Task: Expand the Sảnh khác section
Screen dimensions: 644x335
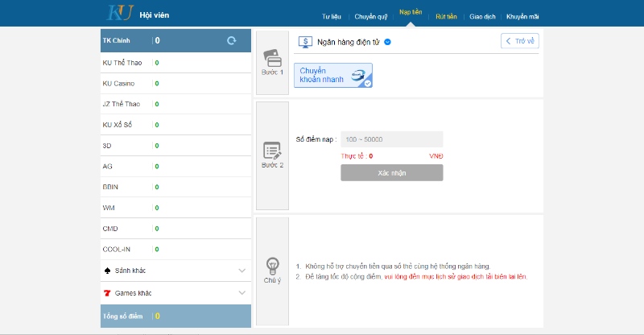Action: click(x=242, y=271)
